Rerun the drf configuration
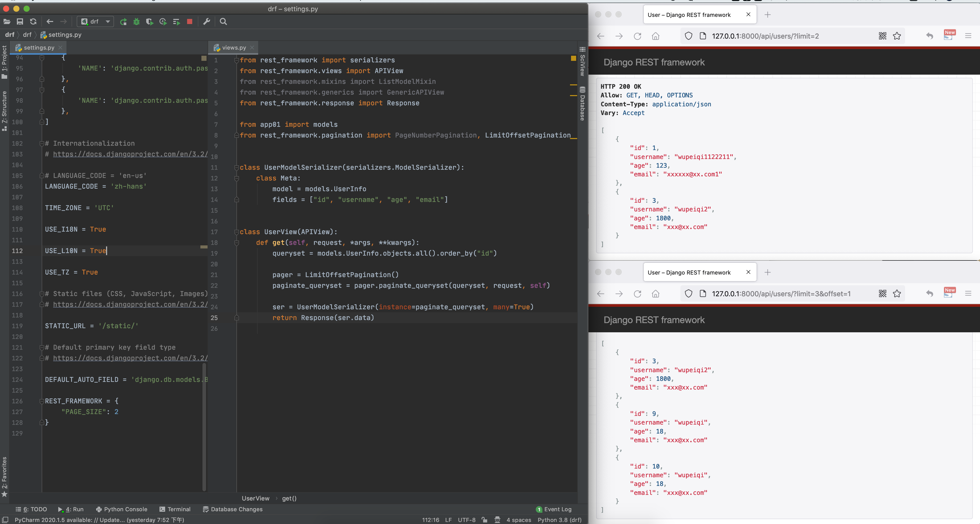Viewport: 980px width, 524px height. [123, 22]
